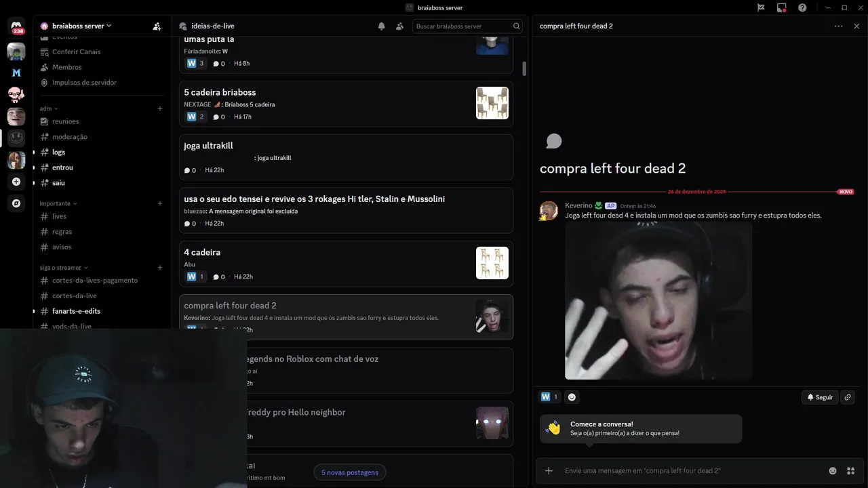Add a server with the plus icon
The image size is (868, 488).
coord(16,182)
